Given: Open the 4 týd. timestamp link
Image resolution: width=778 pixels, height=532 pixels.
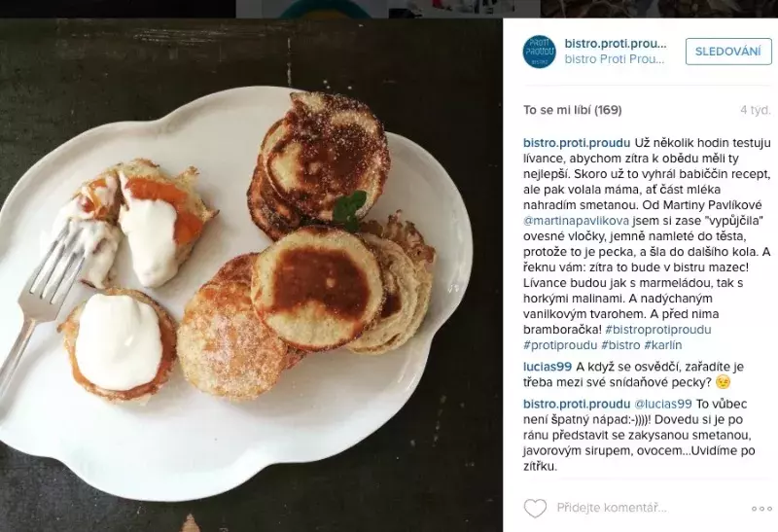Looking at the screenshot, I should point(756,110).
